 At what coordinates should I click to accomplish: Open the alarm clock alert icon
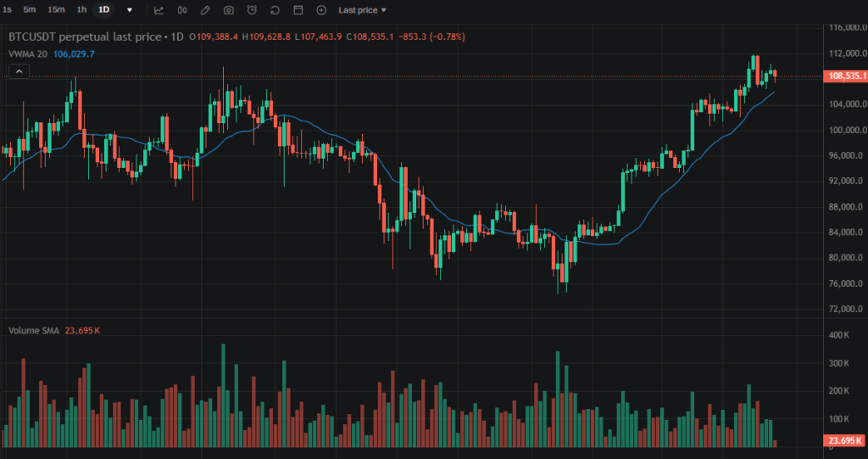click(252, 10)
